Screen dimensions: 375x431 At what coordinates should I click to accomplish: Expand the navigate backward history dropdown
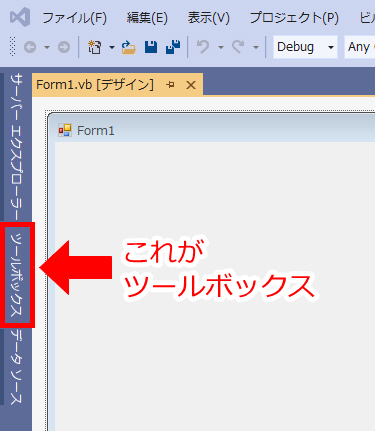click(x=47, y=47)
